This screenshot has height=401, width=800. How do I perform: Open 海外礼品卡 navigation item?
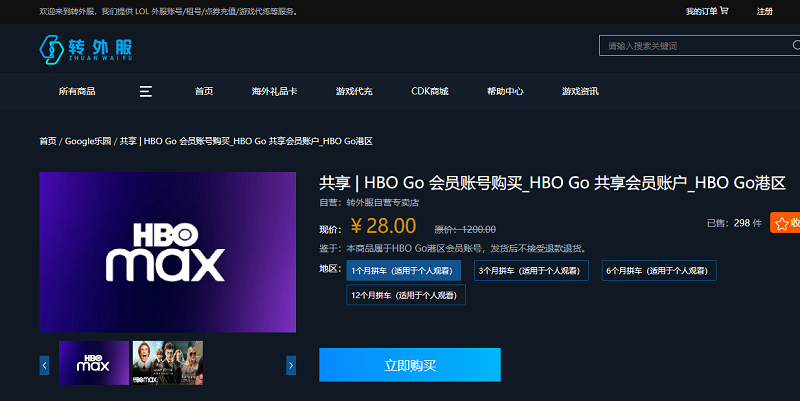click(274, 91)
